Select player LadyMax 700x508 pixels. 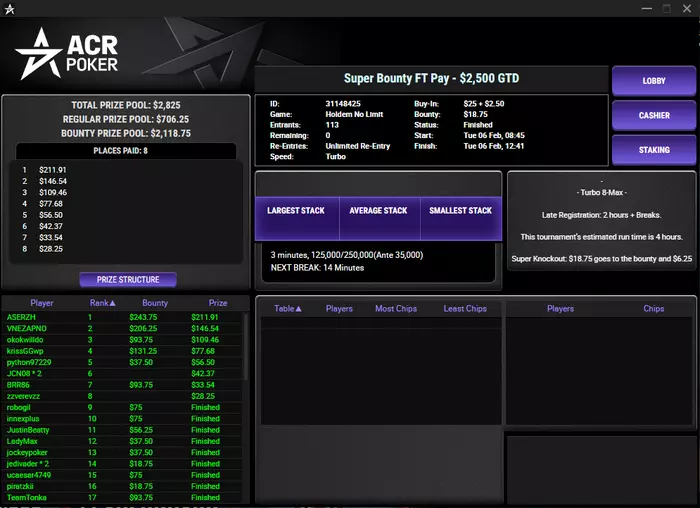[x=122, y=441]
